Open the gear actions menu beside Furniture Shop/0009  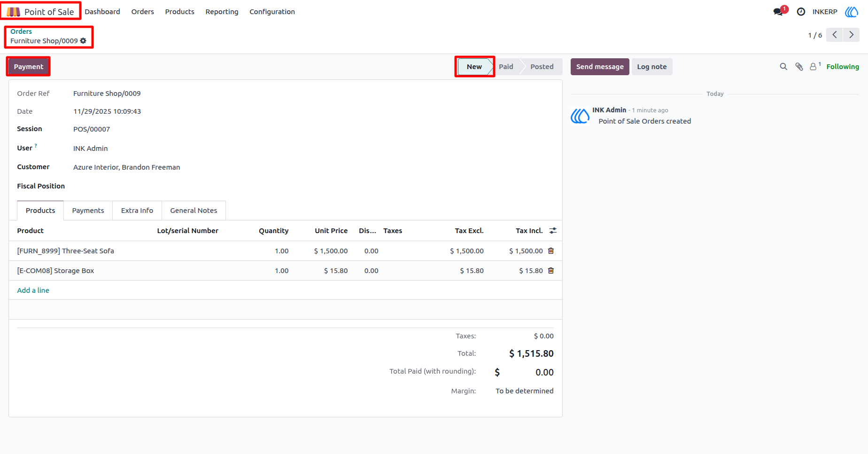(83, 41)
